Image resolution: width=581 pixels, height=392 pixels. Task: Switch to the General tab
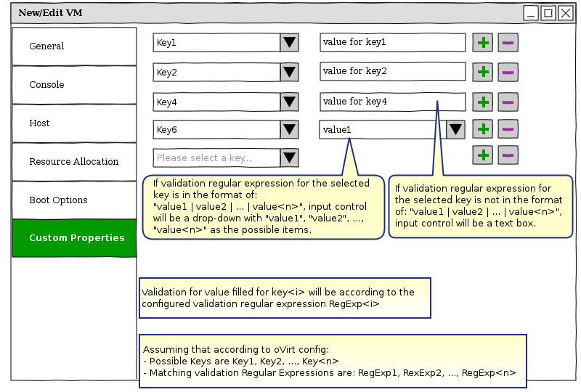point(74,46)
